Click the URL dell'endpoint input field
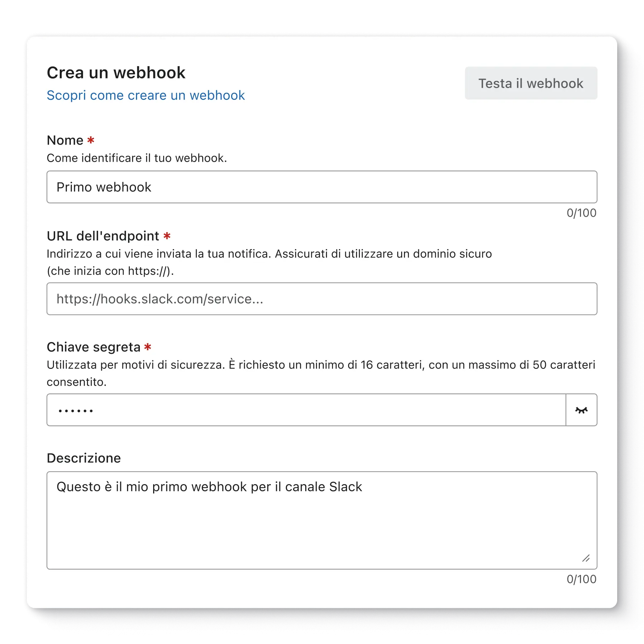Screen dimensions: 644x644 click(322, 299)
